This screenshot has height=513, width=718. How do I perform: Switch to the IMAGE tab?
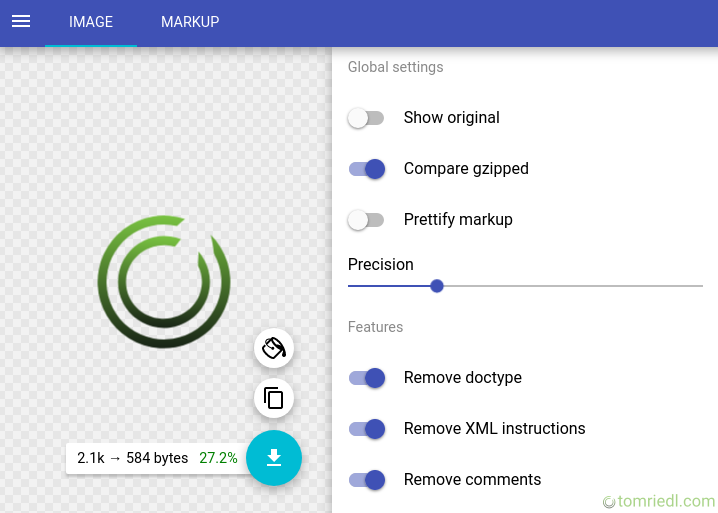(91, 22)
